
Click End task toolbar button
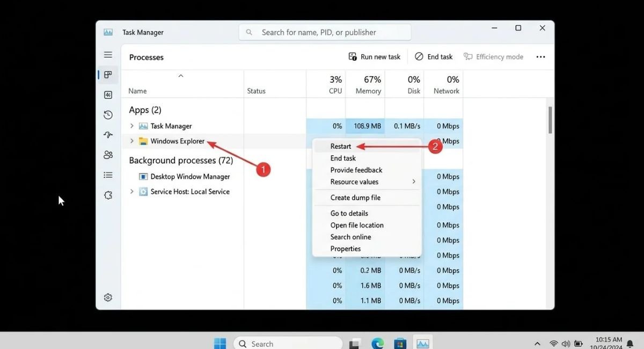pos(434,57)
